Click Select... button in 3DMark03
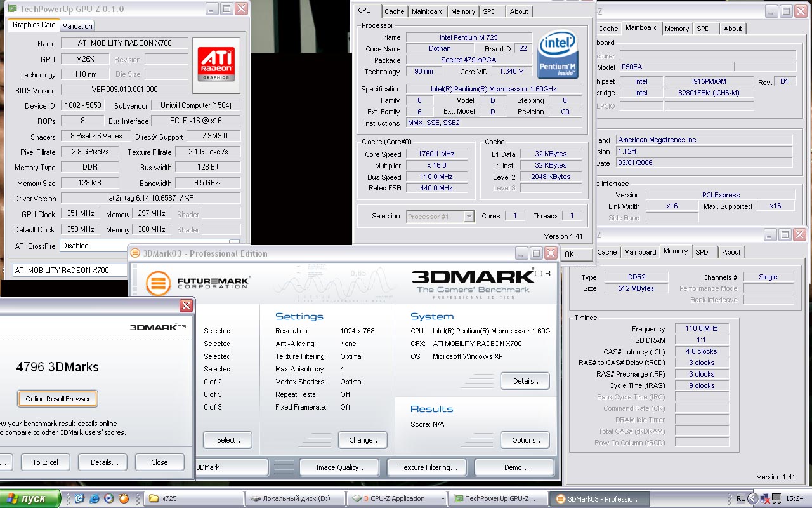 point(228,440)
